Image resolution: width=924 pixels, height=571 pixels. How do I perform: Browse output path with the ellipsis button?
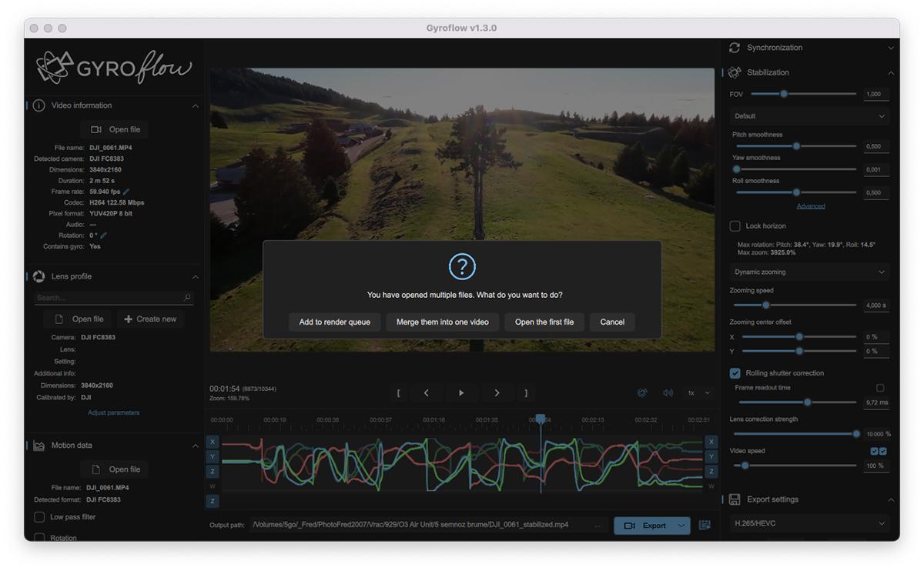coord(598,526)
